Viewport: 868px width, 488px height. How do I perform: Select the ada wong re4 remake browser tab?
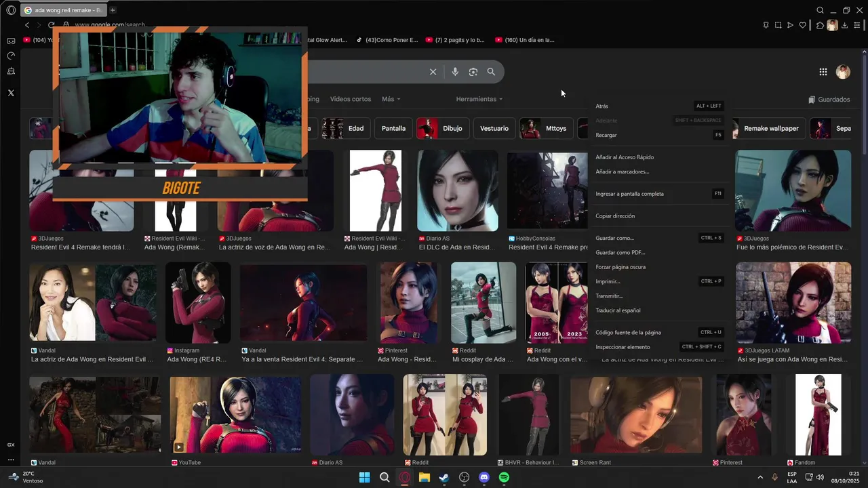63,10
